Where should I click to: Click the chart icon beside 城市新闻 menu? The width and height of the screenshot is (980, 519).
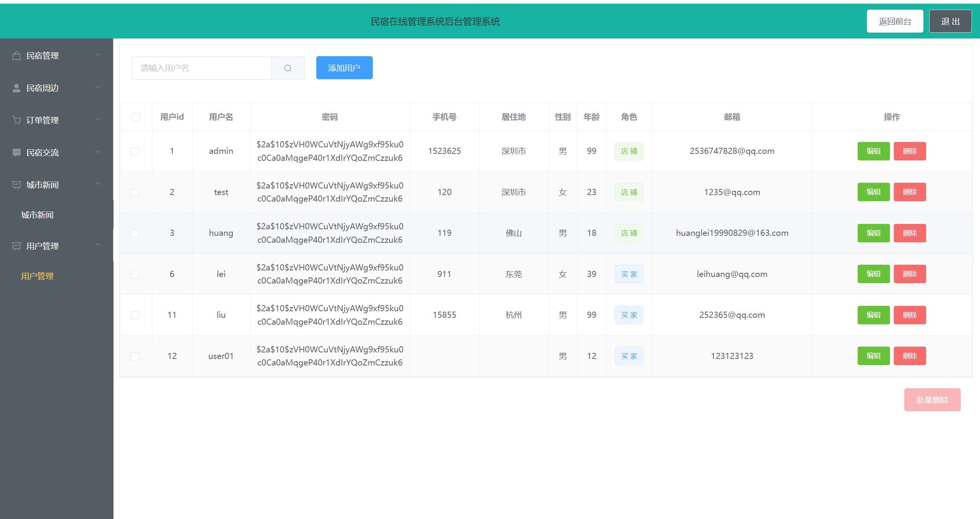click(17, 185)
